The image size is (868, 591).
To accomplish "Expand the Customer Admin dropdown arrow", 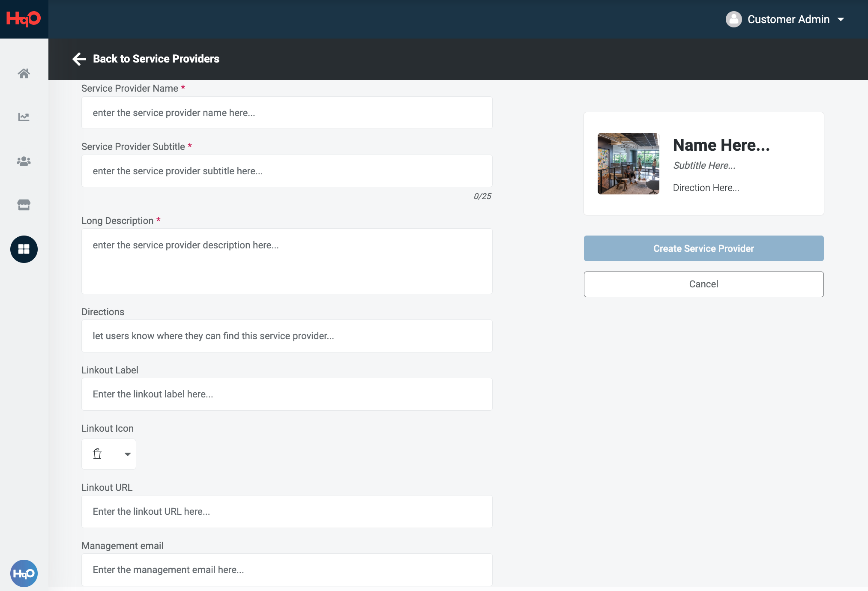I will (841, 19).
